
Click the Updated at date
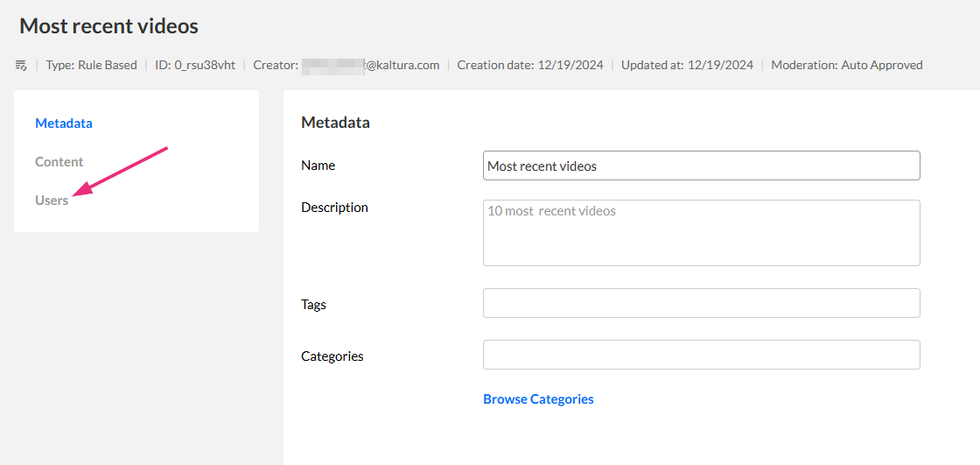click(687, 65)
